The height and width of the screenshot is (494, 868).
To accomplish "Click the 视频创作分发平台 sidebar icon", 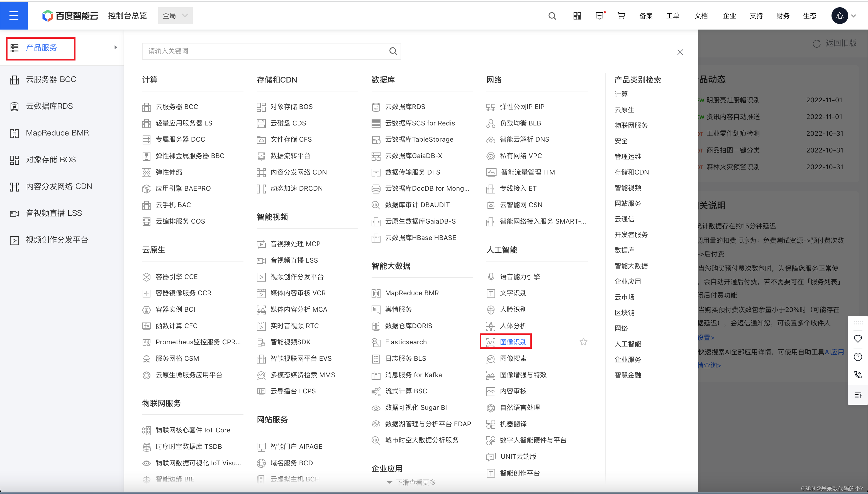I will [14, 241].
